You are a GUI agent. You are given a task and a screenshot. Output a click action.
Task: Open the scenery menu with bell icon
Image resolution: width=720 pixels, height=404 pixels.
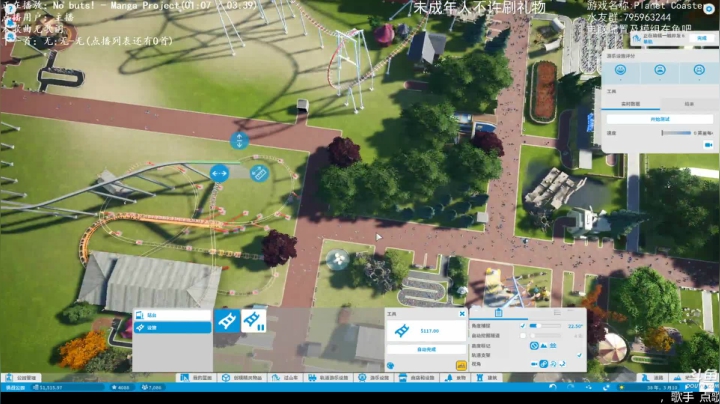pyautogui.click(x=456, y=378)
